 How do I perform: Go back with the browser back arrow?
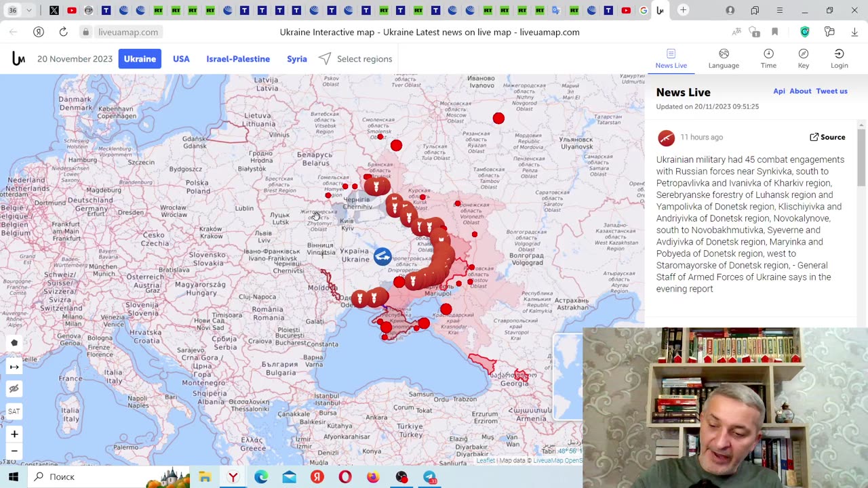pos(14,32)
